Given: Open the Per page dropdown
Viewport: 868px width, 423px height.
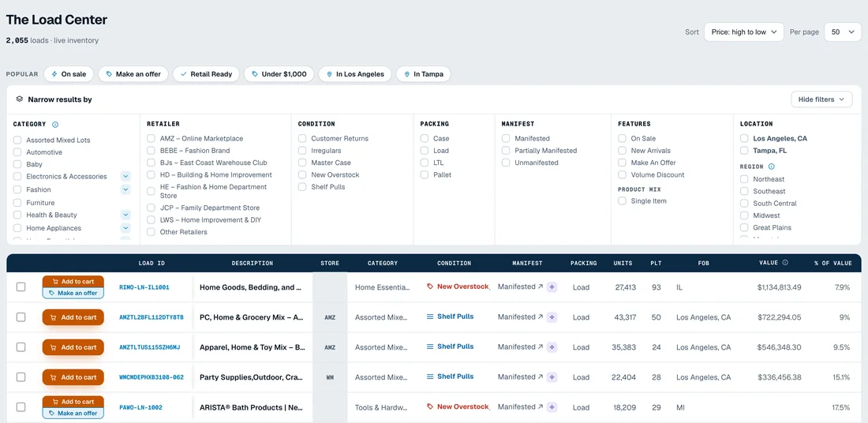Looking at the screenshot, I should tap(843, 32).
